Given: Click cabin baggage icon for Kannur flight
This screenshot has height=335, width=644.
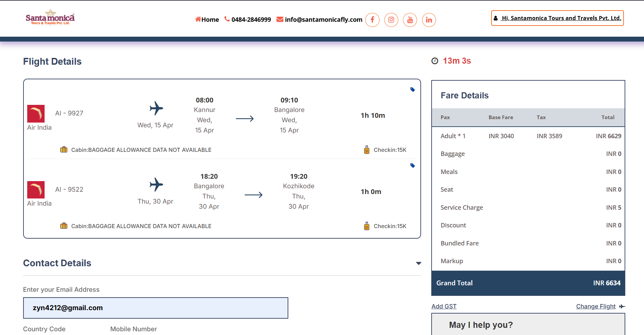Looking at the screenshot, I should (64, 149).
